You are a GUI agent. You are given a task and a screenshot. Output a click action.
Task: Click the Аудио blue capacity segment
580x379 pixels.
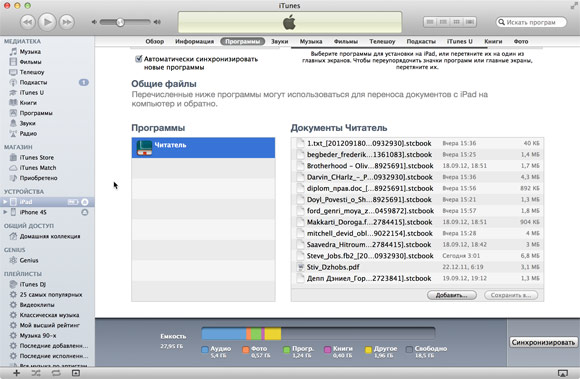(x=224, y=334)
